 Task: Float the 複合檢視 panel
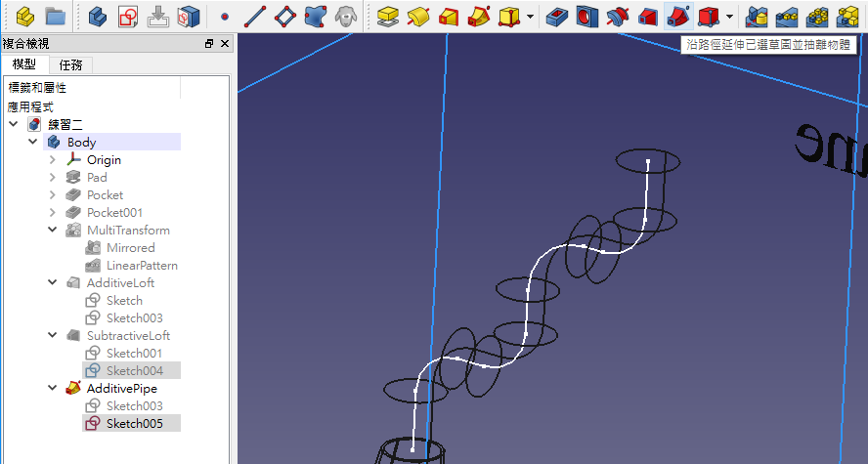[x=209, y=44]
